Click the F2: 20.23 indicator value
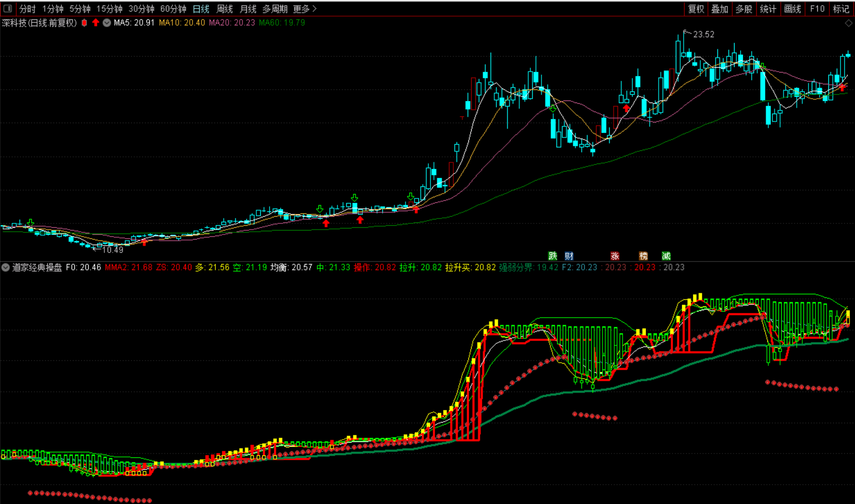Screen dimensions: 855x504 580,267
